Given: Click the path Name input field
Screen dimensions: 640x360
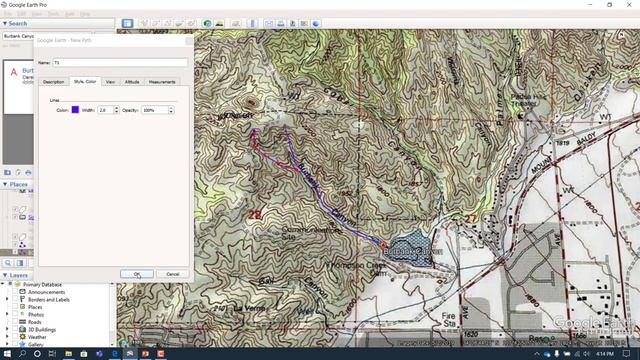Looking at the screenshot, I should pos(120,63).
